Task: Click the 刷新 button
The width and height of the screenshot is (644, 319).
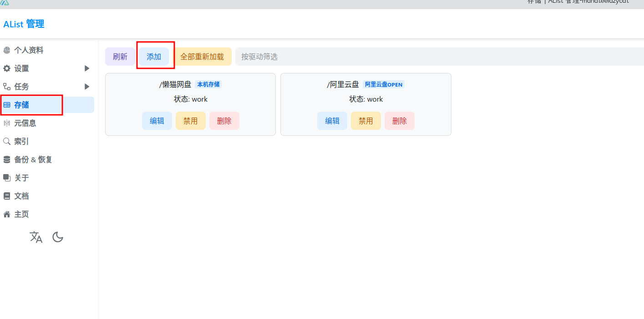Action: tap(120, 57)
